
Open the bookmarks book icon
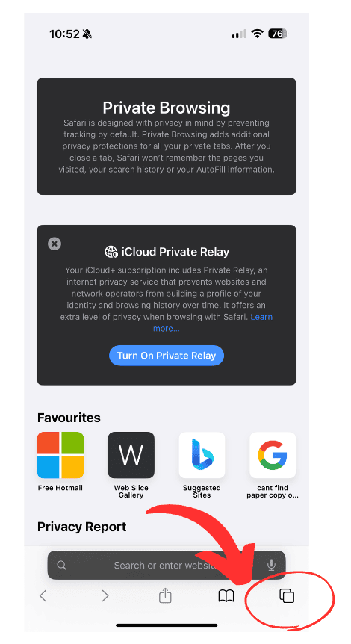point(226,596)
